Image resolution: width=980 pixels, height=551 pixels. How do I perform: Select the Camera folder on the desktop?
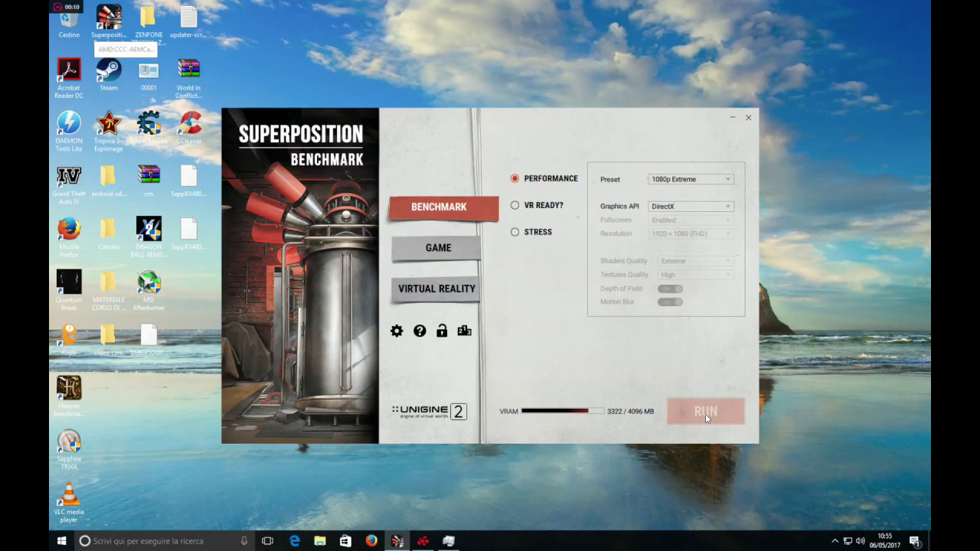109,233
